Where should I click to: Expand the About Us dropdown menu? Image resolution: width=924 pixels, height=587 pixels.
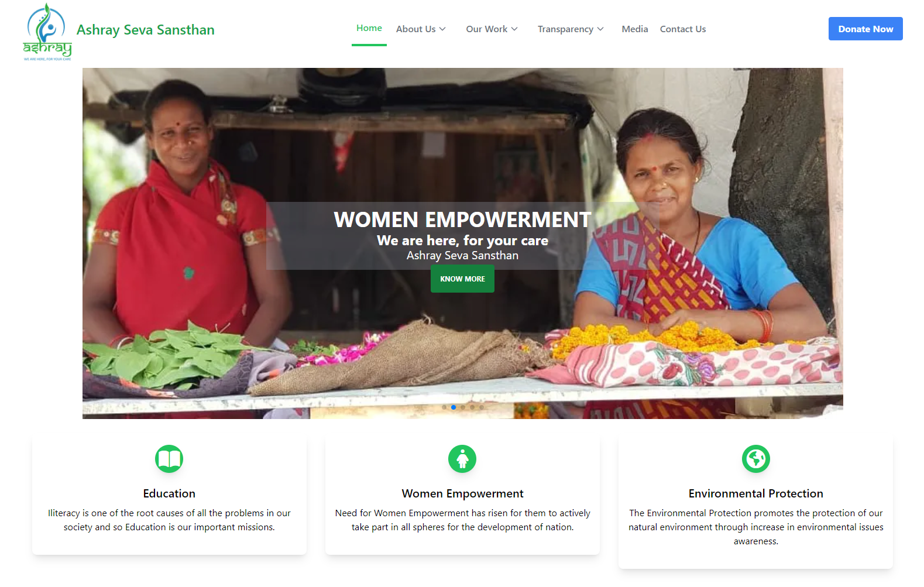421,29
